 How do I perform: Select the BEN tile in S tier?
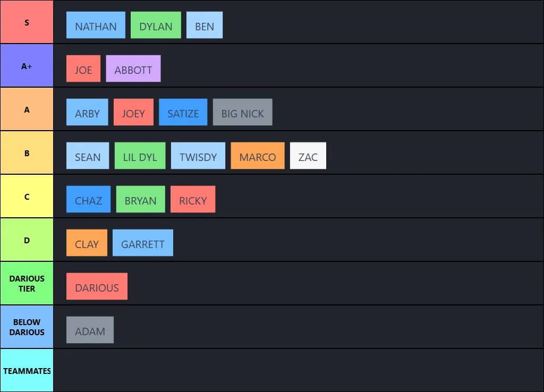point(205,25)
